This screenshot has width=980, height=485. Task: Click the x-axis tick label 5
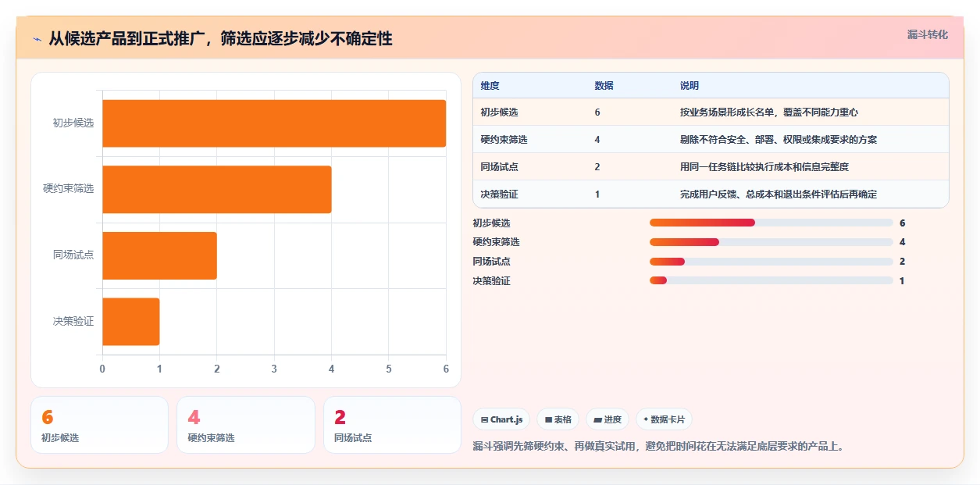pyautogui.click(x=389, y=369)
